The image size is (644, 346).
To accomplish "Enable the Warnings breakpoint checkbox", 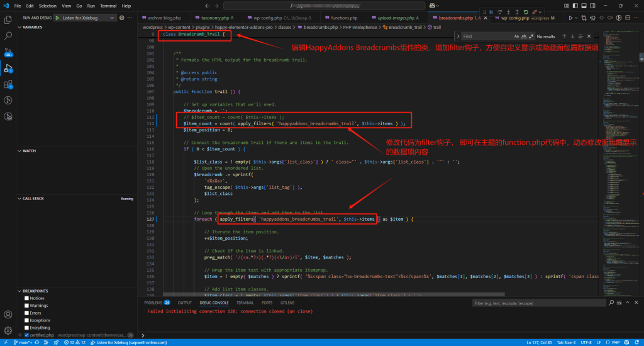I will point(26,306).
